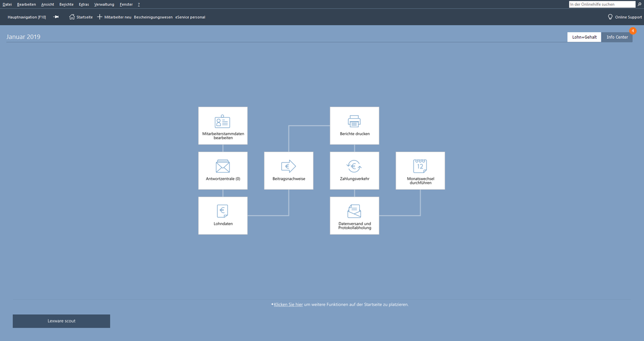Click the pin icon beside Hauptnavigation
This screenshot has height=341, width=644.
point(56,17)
